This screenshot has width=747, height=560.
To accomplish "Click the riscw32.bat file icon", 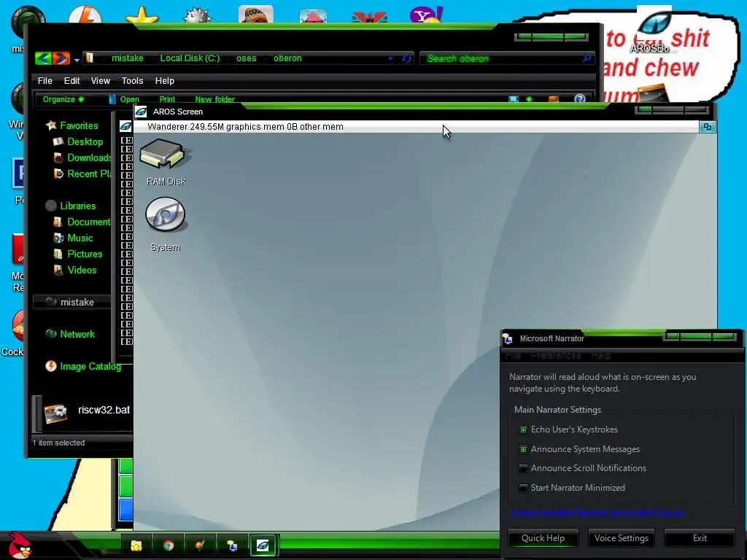I will (x=55, y=413).
